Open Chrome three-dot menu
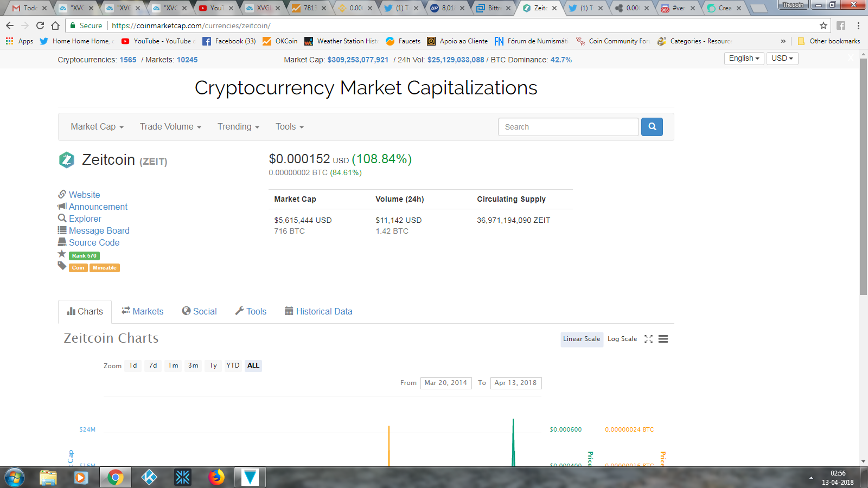Viewport: 868px width, 488px height. point(858,25)
